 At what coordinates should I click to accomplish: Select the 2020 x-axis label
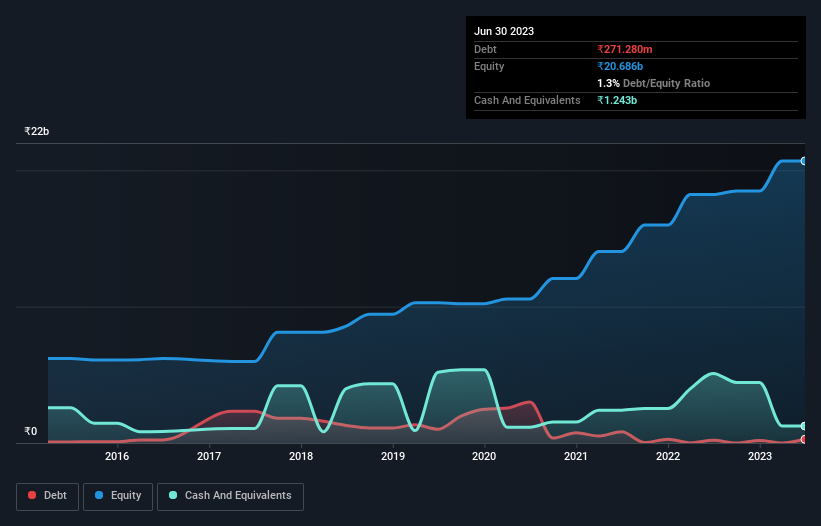[484, 456]
